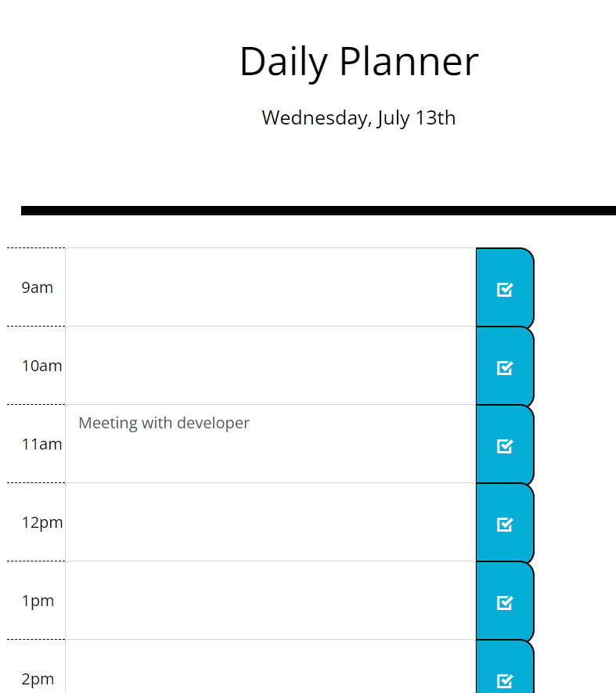616x693 pixels.
Task: Click the checkbox icon on the 12pm row
Action: click(505, 523)
